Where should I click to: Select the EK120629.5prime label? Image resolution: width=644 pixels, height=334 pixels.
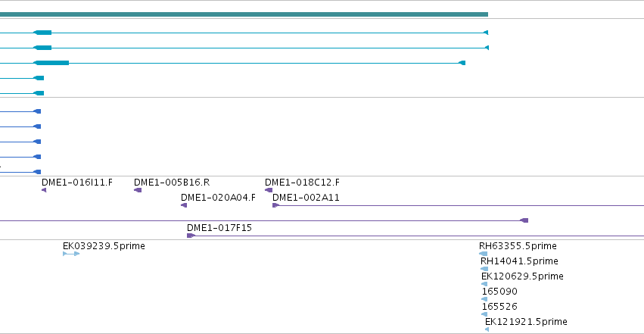pos(522,276)
